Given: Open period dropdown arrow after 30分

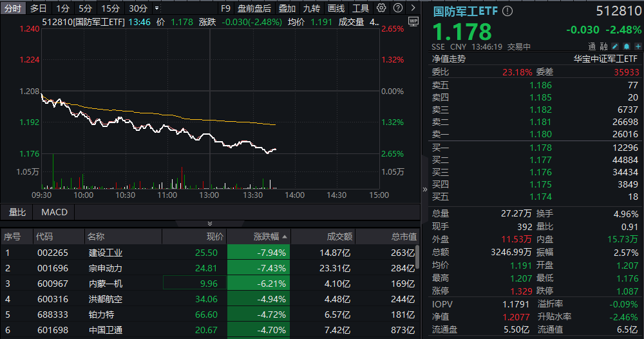Looking at the screenshot, I should click(156, 8).
